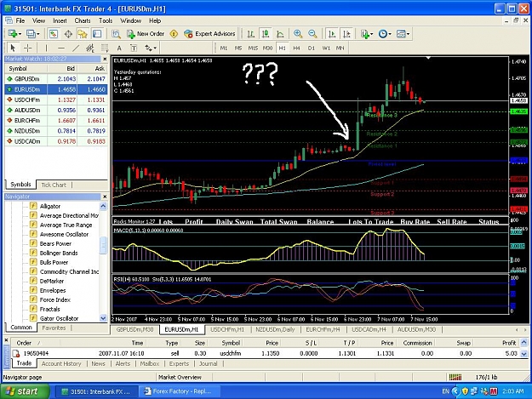Select text label A tool
The image size is (532, 399).
[119, 48]
